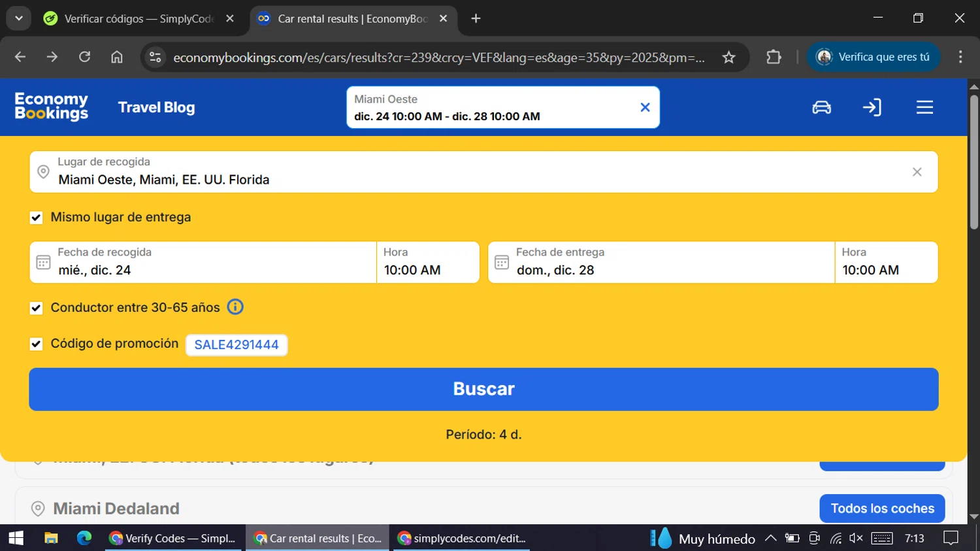Click the Miami Dedaland heading
The image size is (980, 551).
(x=116, y=509)
